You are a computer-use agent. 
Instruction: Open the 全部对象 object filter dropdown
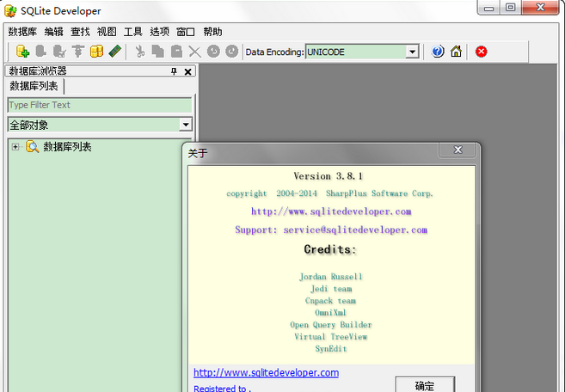(x=185, y=125)
